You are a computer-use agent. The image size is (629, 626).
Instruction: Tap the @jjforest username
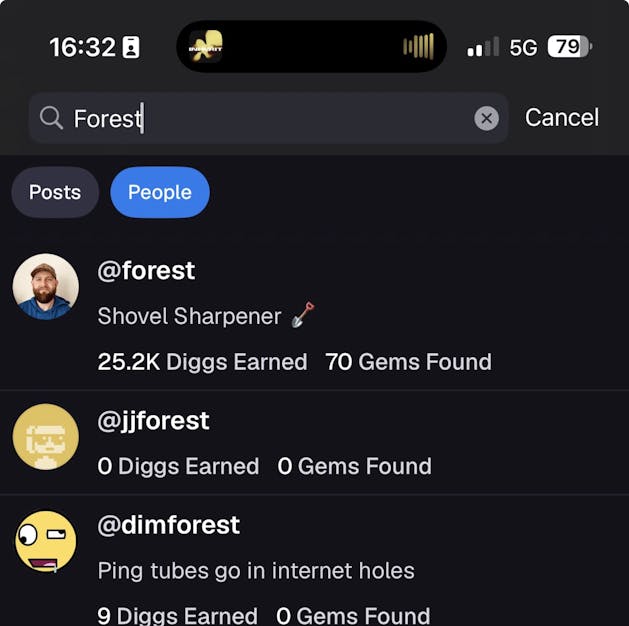[x=153, y=421]
